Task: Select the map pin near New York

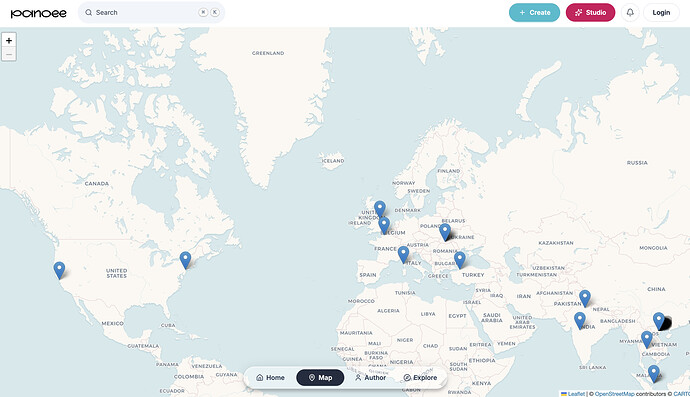Action: (185, 260)
